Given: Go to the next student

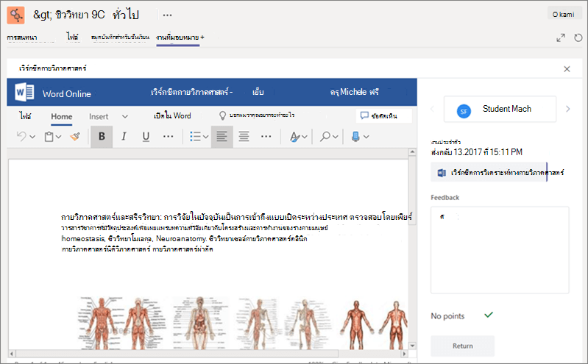Looking at the screenshot, I should tap(567, 109).
